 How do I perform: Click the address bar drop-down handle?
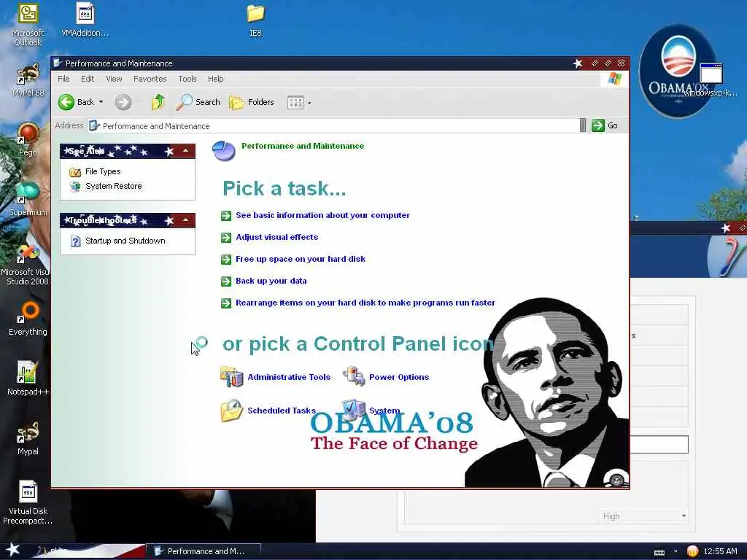coord(583,125)
